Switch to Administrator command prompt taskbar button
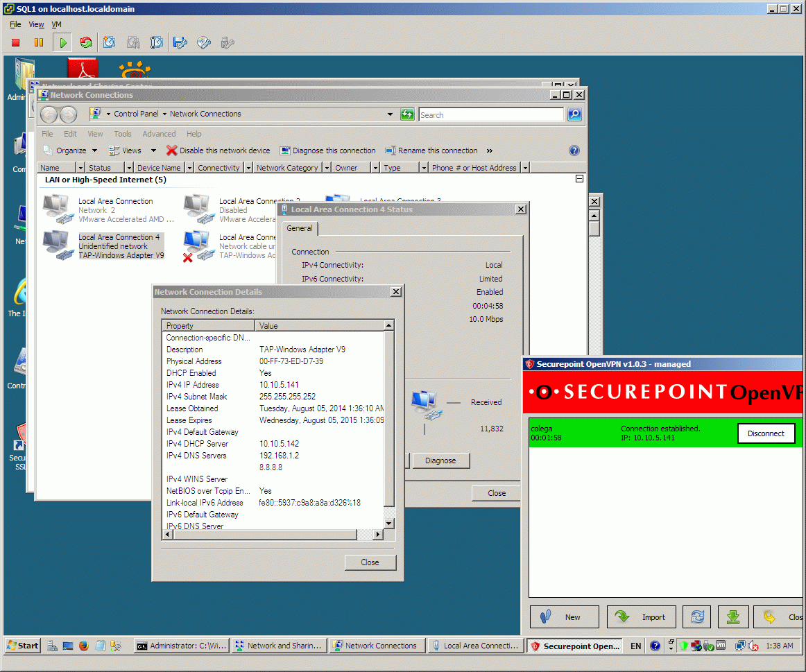Image resolution: width=806 pixels, height=672 pixels. (181, 646)
